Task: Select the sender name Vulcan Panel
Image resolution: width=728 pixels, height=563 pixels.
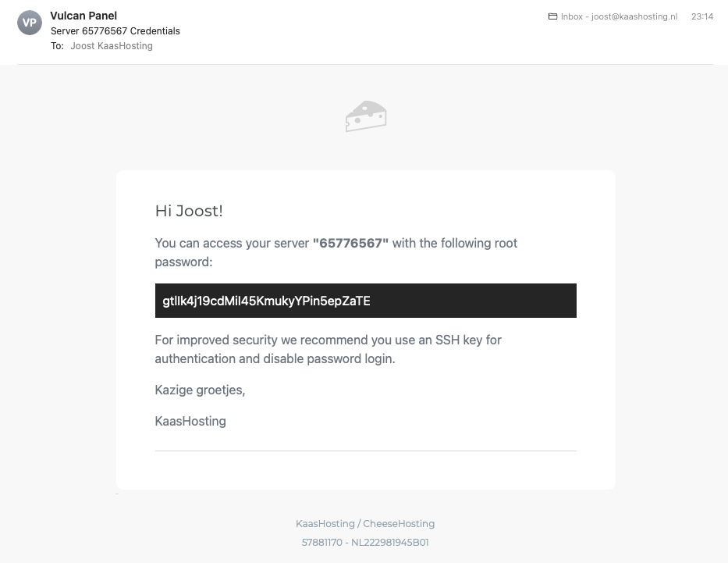Action: coord(83,16)
